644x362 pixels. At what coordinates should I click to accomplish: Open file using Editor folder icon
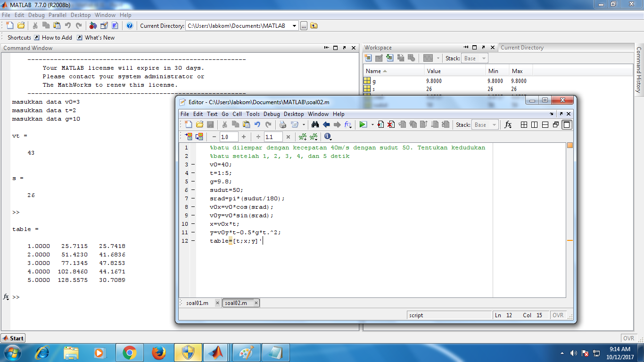[x=199, y=125]
